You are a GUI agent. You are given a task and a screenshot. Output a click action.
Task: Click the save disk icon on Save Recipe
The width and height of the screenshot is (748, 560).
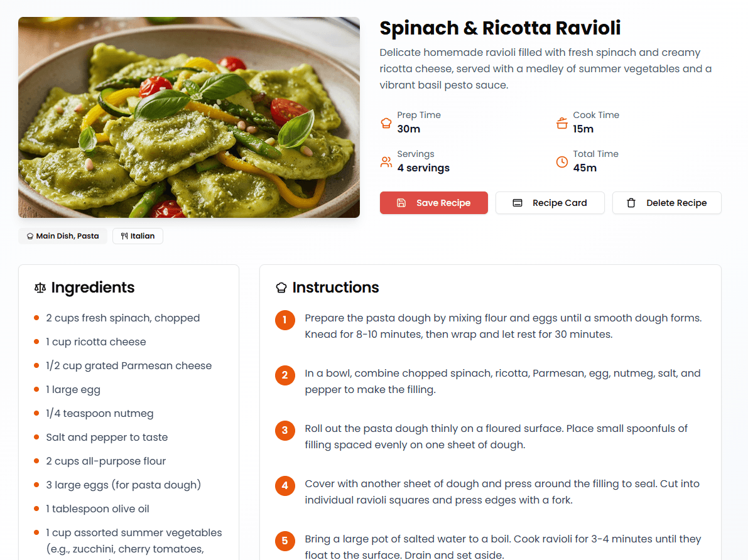tap(400, 203)
